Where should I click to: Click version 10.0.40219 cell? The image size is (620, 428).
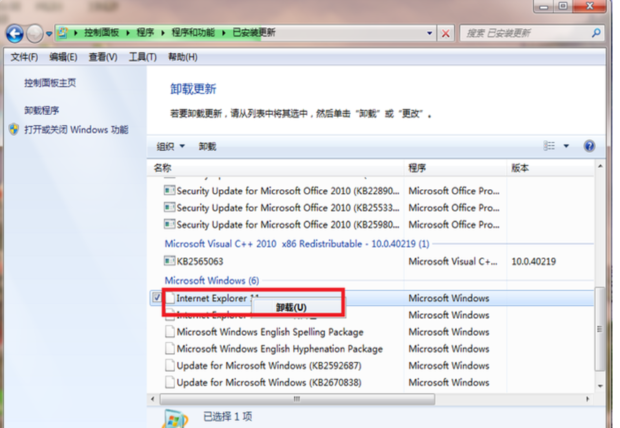[534, 261]
